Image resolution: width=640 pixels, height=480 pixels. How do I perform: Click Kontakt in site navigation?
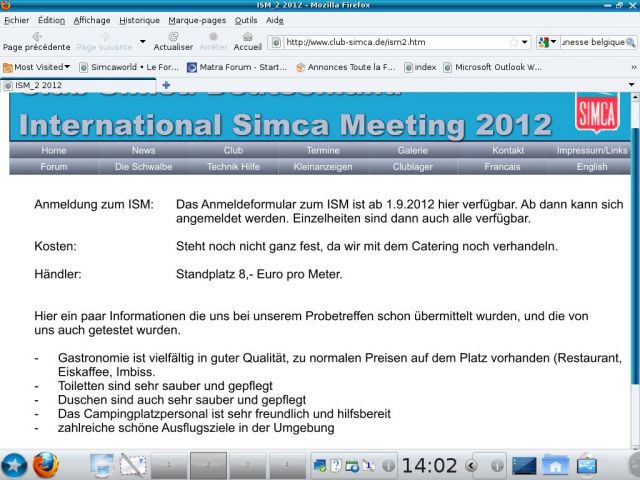point(508,150)
